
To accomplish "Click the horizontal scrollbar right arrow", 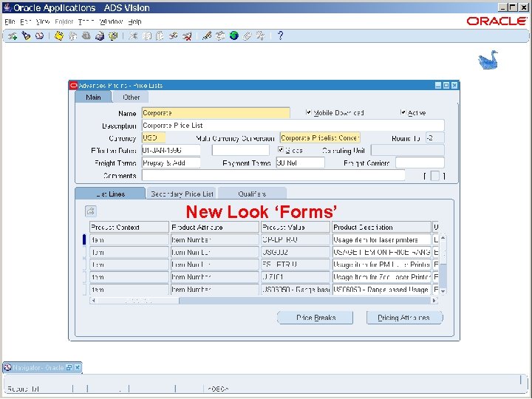I will [x=434, y=300].
